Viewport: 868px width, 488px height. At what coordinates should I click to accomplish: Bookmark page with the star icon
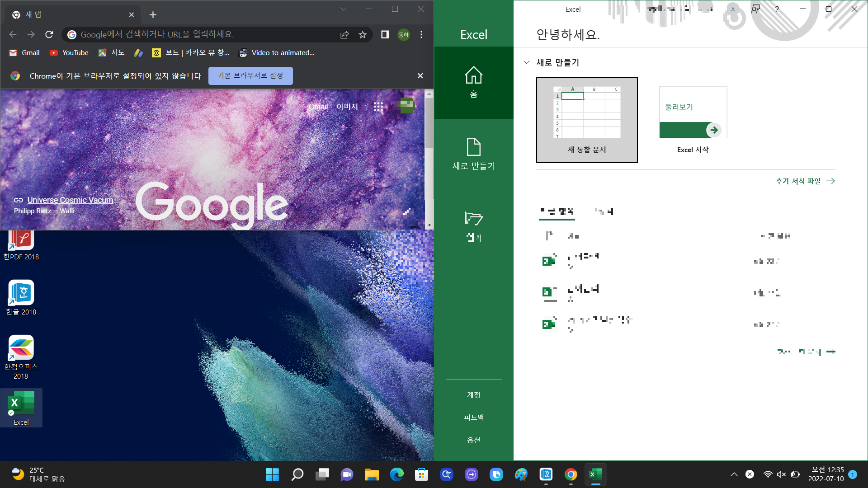[x=363, y=35]
